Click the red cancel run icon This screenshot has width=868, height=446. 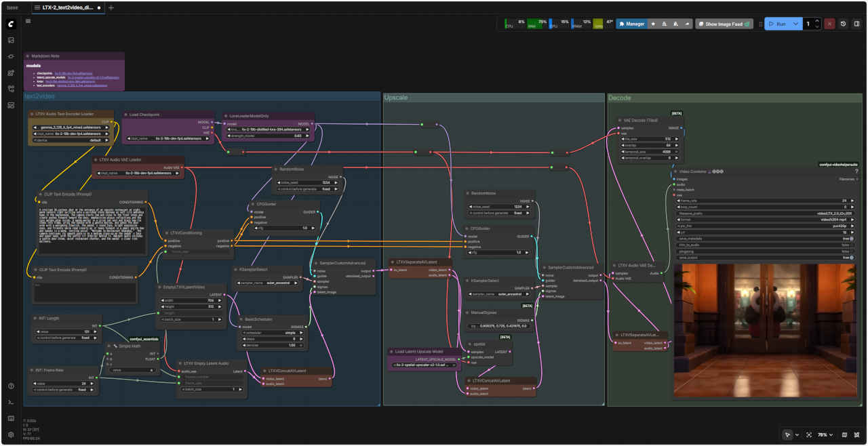829,24
